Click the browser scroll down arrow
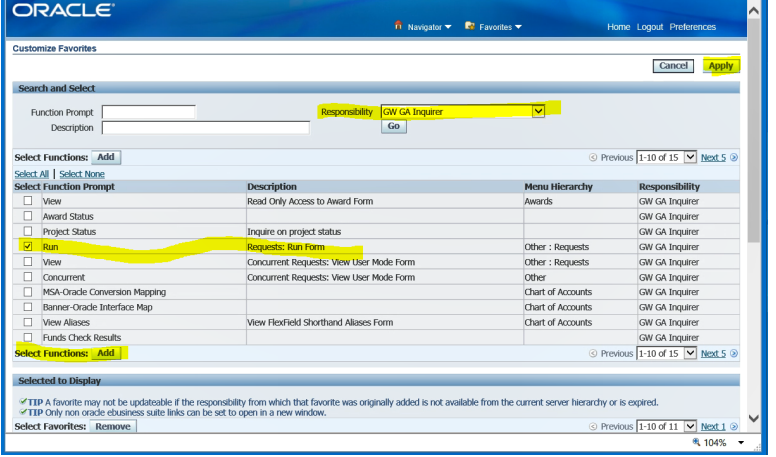776x457 pixels. (754, 418)
